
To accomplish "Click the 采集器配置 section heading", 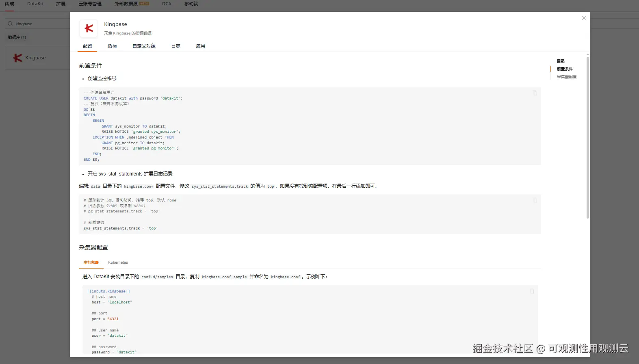I will [x=93, y=247].
